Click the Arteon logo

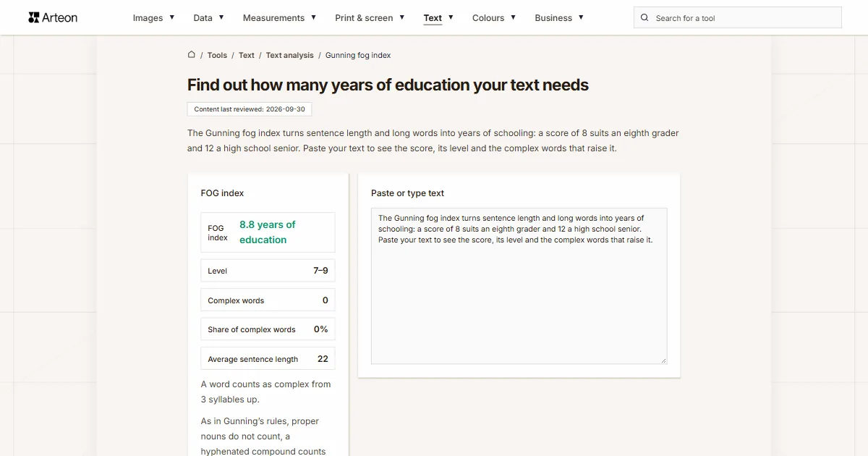pyautogui.click(x=53, y=17)
